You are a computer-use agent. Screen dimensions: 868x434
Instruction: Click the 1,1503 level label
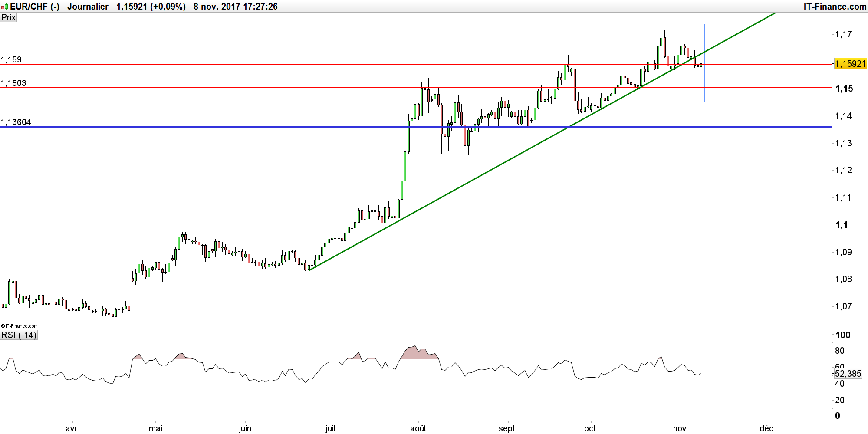13,83
